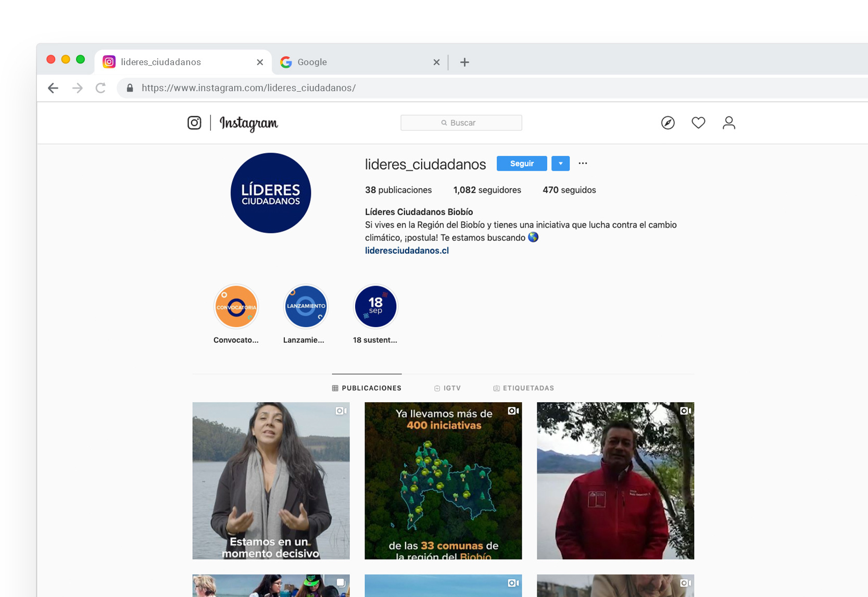Click the Líderes Ciudadanos profile picture
The height and width of the screenshot is (597, 868).
(x=271, y=193)
